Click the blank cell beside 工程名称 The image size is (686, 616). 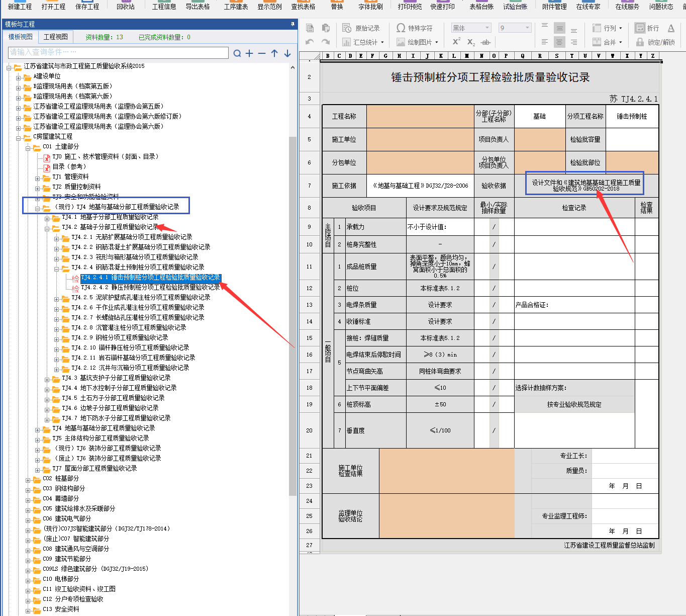[x=421, y=116]
